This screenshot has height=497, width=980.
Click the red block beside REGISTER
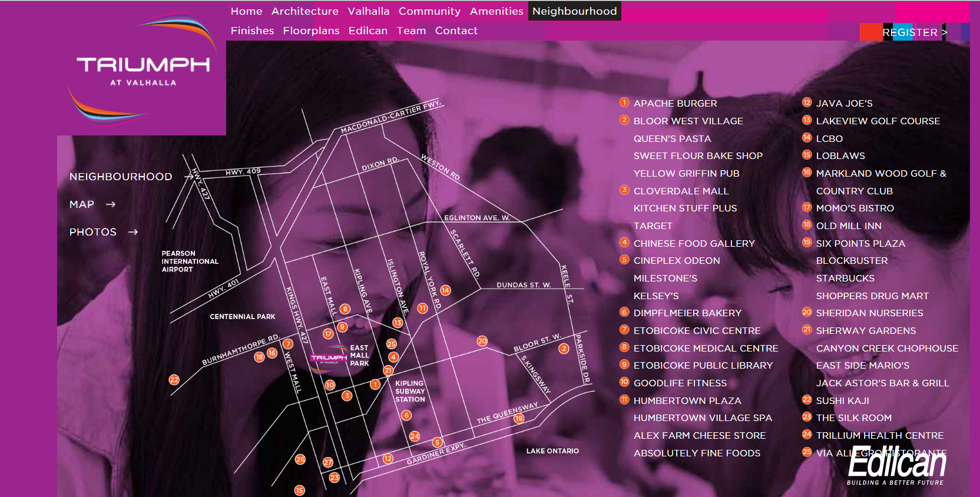click(870, 32)
